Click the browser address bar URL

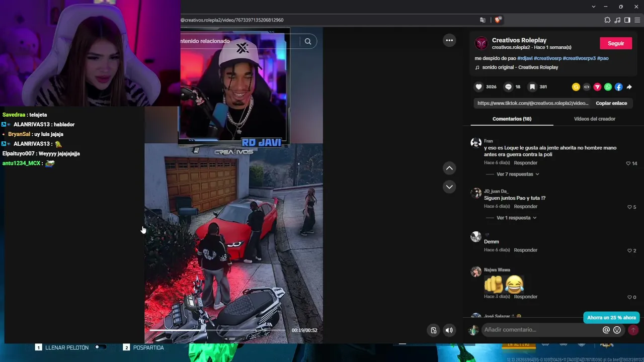point(232,20)
